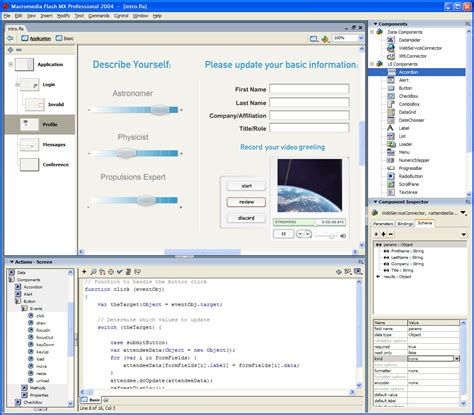Image resolution: width=474 pixels, height=415 pixels.
Task: Pause the video with the pause button
Action: (283, 234)
